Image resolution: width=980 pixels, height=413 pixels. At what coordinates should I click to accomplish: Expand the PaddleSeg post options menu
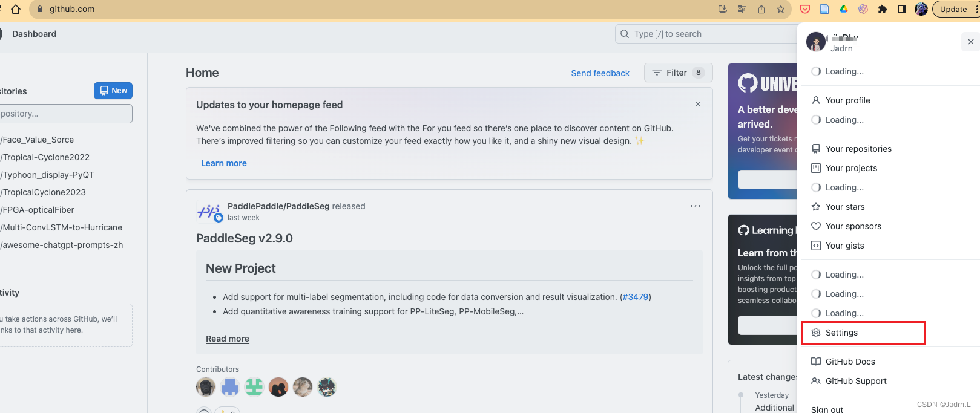pos(696,206)
